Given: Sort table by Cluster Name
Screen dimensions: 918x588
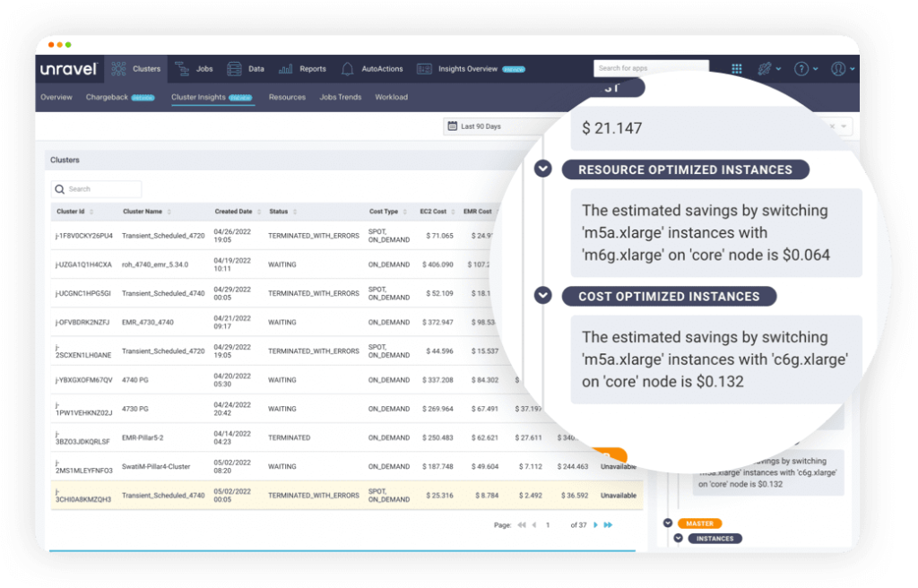Looking at the screenshot, I should (x=146, y=212).
